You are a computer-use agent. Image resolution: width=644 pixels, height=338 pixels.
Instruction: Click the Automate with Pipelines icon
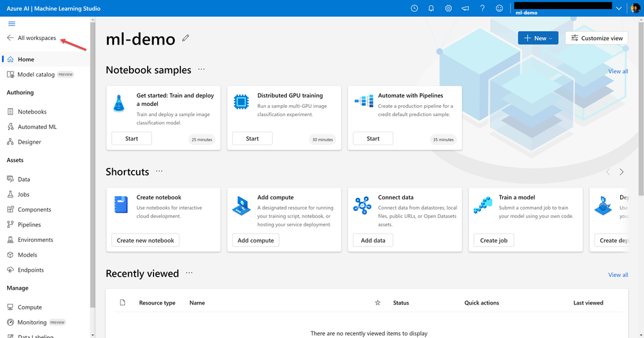pyautogui.click(x=364, y=101)
